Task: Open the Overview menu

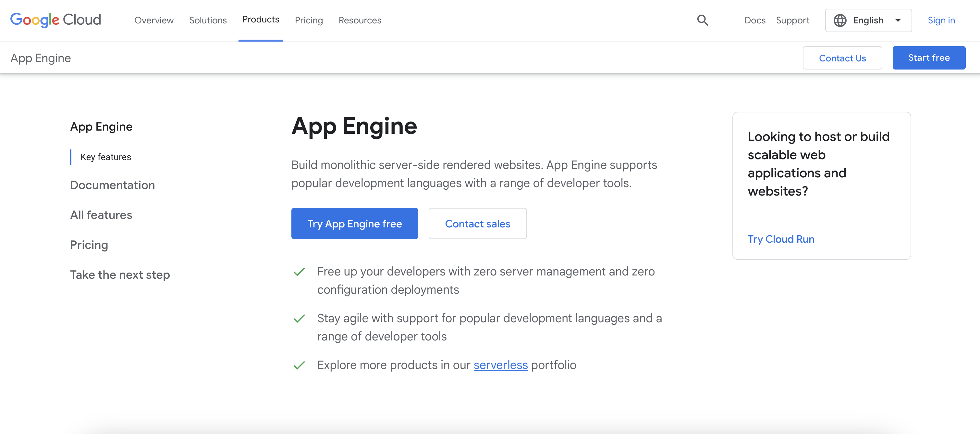Action: (154, 20)
